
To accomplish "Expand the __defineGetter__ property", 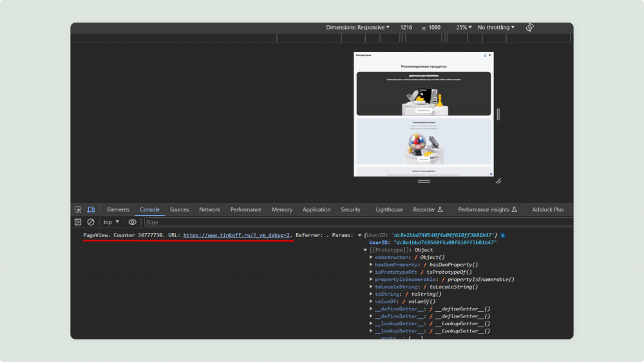I will 372,309.
